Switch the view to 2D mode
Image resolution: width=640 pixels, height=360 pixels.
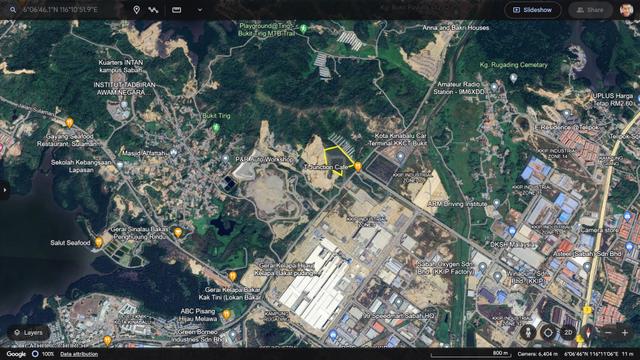click(568, 333)
